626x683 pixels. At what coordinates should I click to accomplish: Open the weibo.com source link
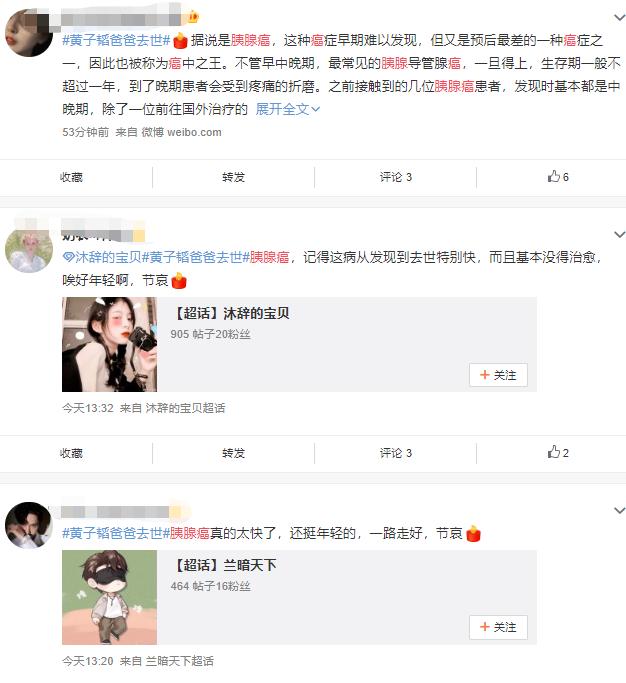pyautogui.click(x=194, y=132)
